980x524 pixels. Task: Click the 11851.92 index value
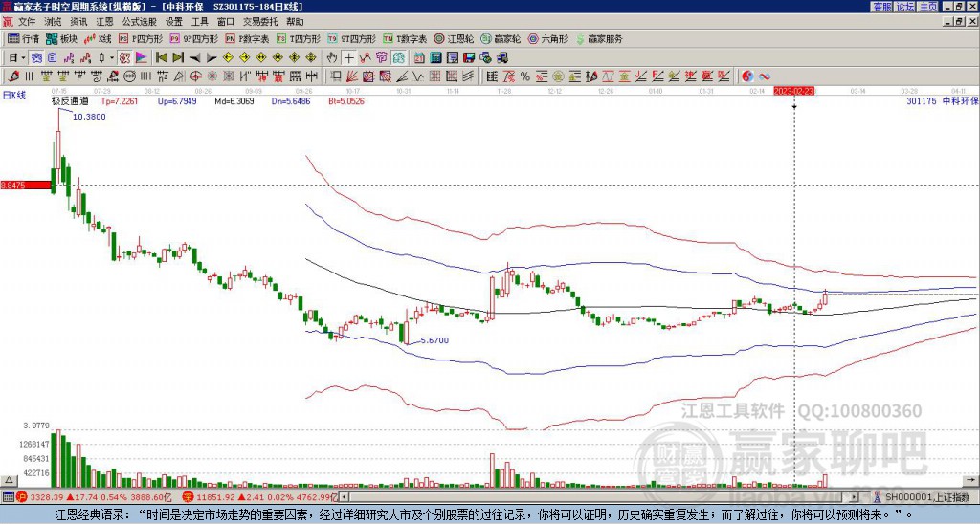[213, 498]
